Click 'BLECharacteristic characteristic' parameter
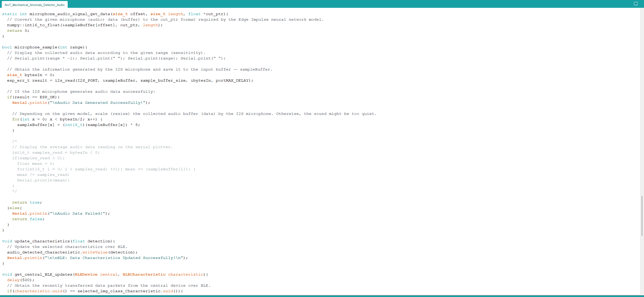 pos(163,275)
